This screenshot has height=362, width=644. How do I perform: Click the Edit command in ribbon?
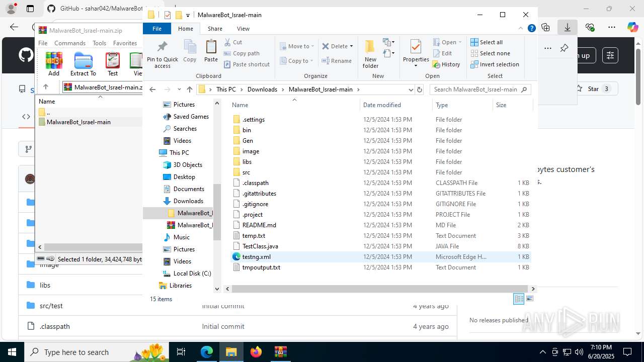pyautogui.click(x=442, y=53)
